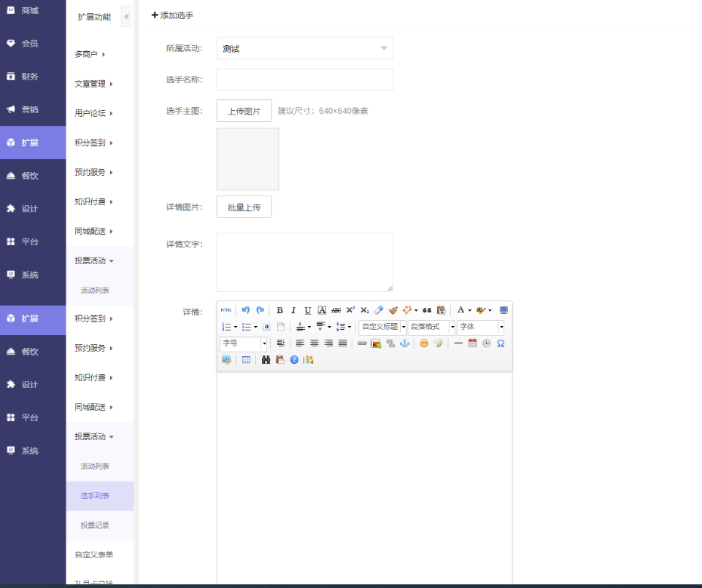Go to the 会员 section
This screenshot has height=588, width=702.
29,44
